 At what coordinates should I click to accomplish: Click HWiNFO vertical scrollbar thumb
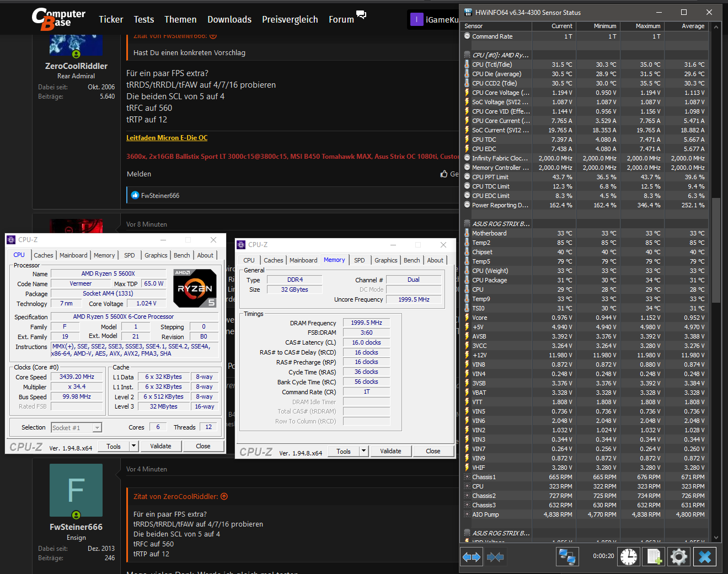[x=716, y=250]
